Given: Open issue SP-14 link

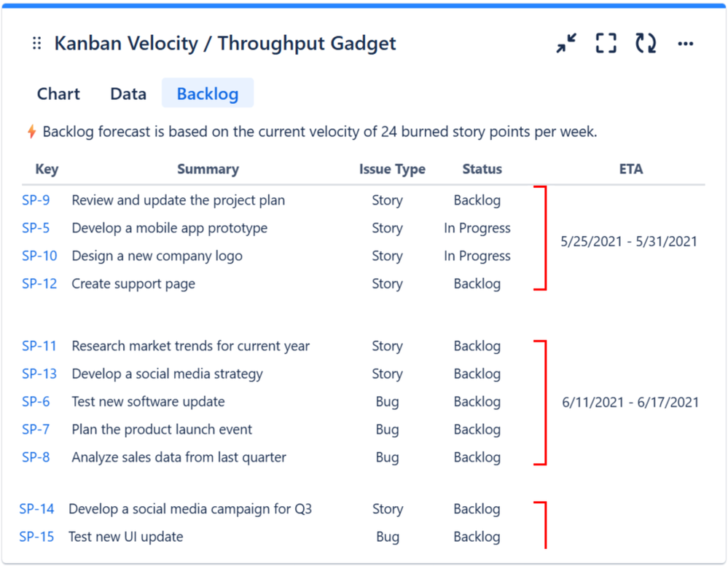Looking at the screenshot, I should (36, 509).
